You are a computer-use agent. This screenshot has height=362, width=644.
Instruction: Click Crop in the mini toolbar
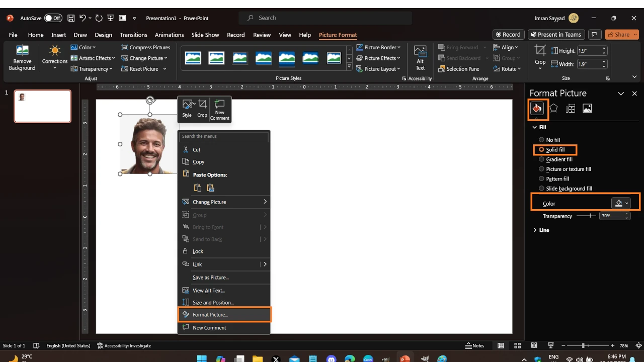(202, 109)
